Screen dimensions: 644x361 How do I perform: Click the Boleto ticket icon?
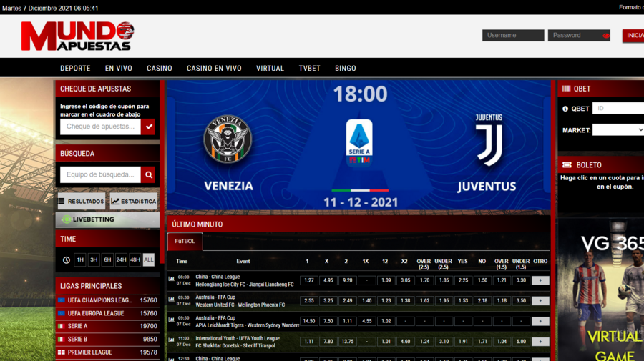(x=567, y=165)
